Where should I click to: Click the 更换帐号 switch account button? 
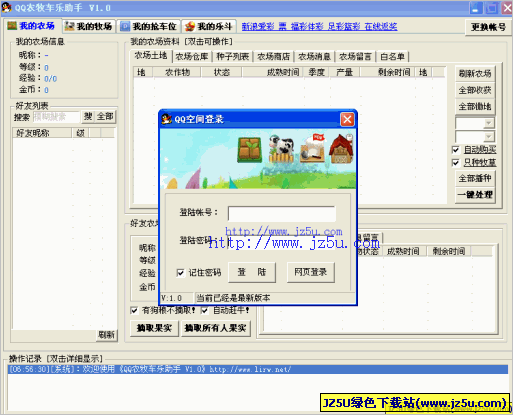pos(488,27)
